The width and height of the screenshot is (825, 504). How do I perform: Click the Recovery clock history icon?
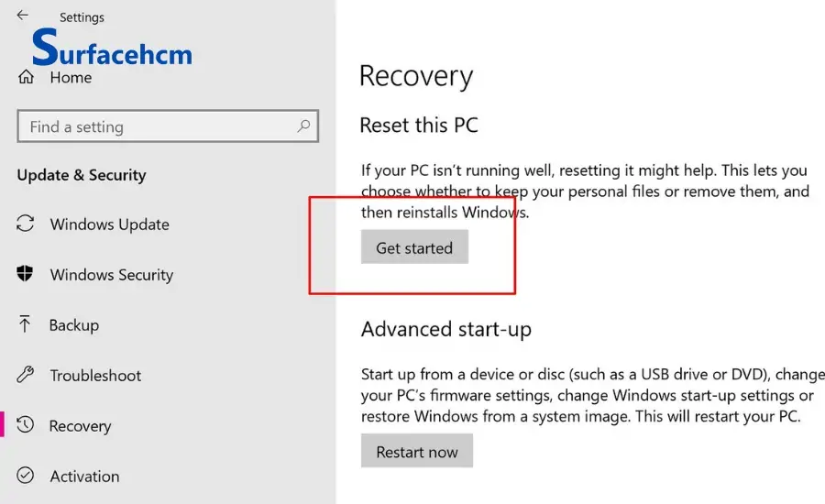(25, 424)
